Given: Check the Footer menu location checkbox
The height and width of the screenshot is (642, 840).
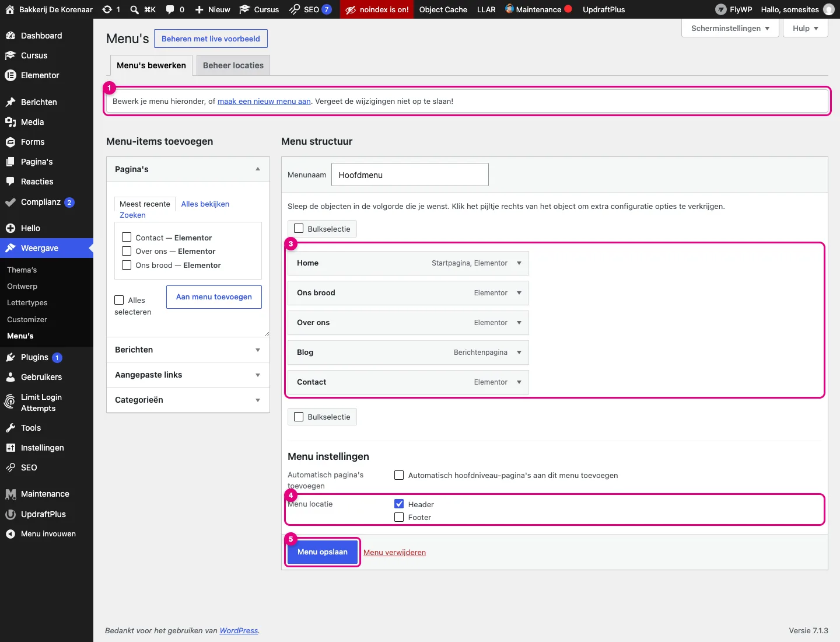Looking at the screenshot, I should [x=399, y=517].
